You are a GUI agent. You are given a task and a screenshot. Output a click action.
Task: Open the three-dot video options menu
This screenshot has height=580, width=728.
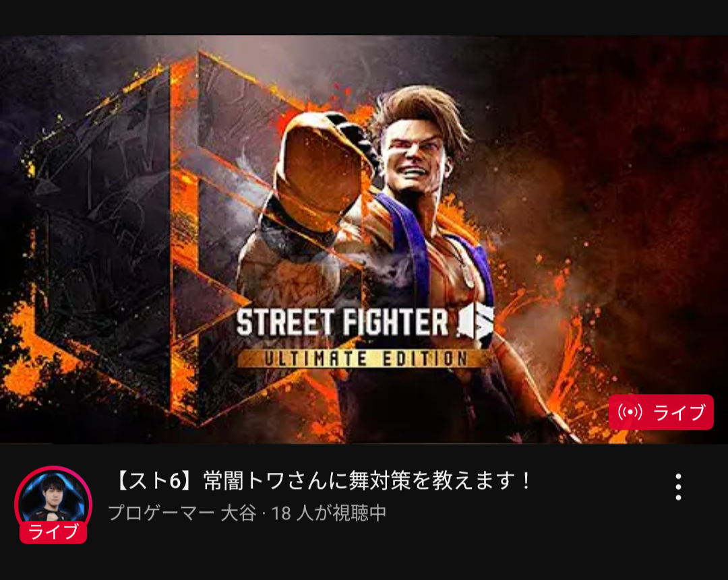[678, 487]
